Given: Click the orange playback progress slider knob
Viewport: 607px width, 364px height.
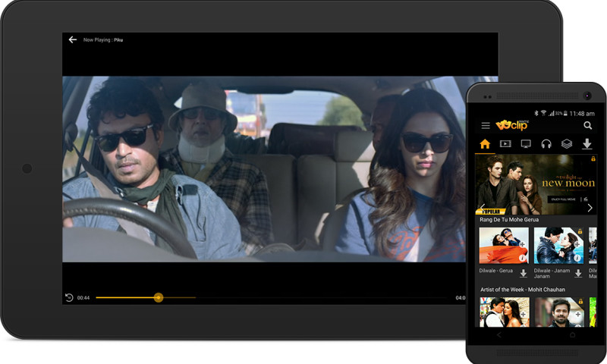Looking at the screenshot, I should [x=159, y=297].
